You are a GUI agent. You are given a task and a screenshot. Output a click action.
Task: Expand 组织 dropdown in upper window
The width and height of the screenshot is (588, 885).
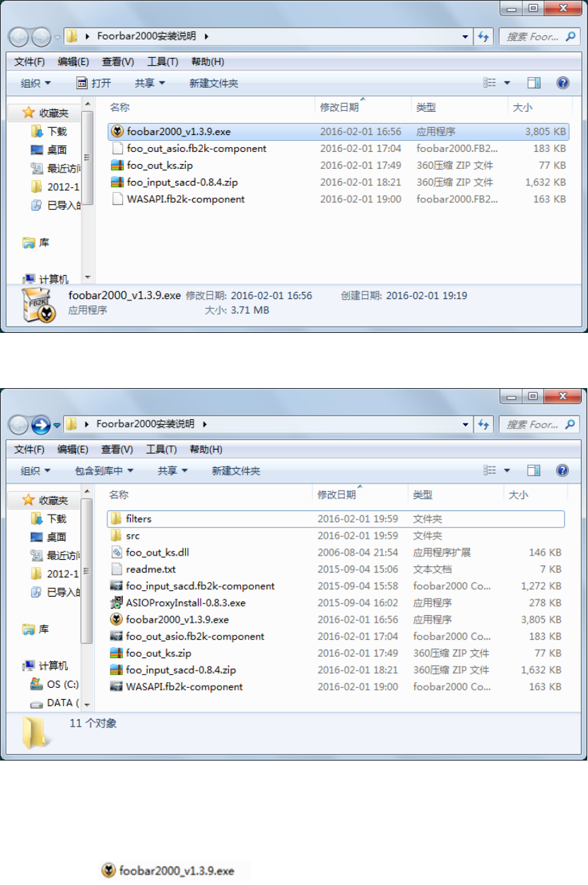[x=36, y=83]
